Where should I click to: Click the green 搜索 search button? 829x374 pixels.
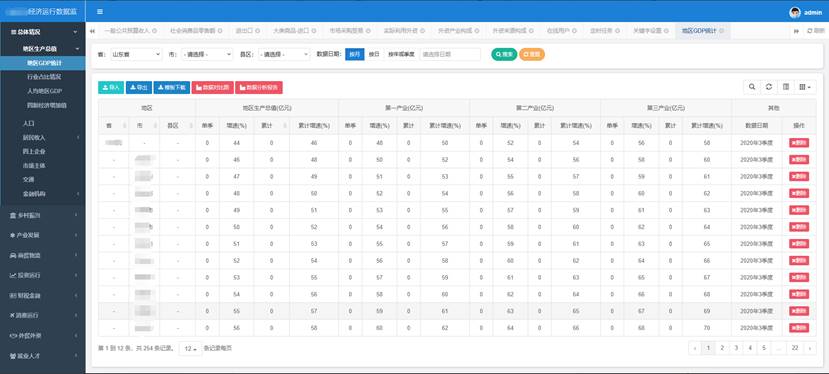tap(504, 54)
